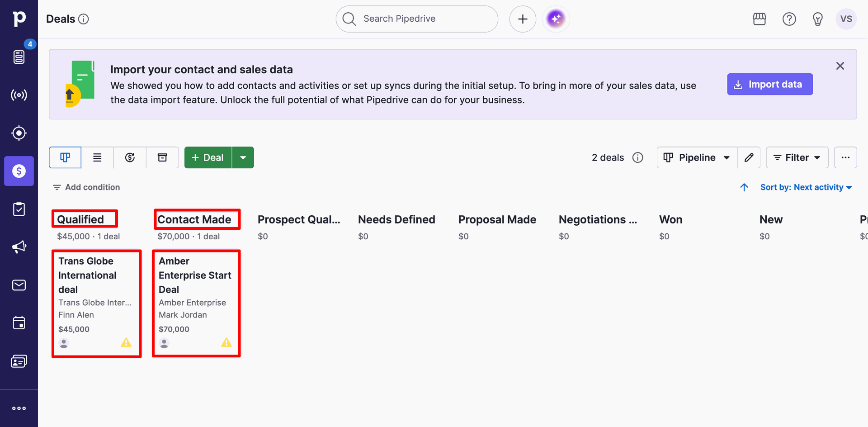Open Deals dollar sidebar icon
Screen dimensions: 868x427
19,171
